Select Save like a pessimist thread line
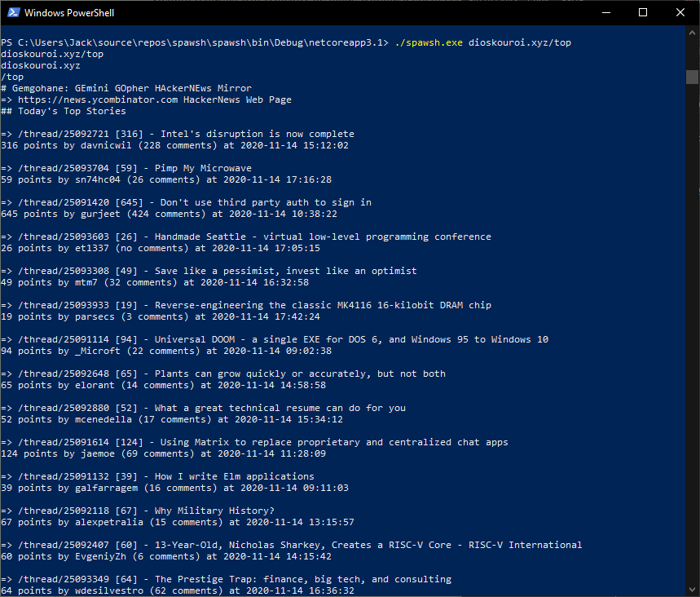This screenshot has width=700, height=597. (x=209, y=271)
